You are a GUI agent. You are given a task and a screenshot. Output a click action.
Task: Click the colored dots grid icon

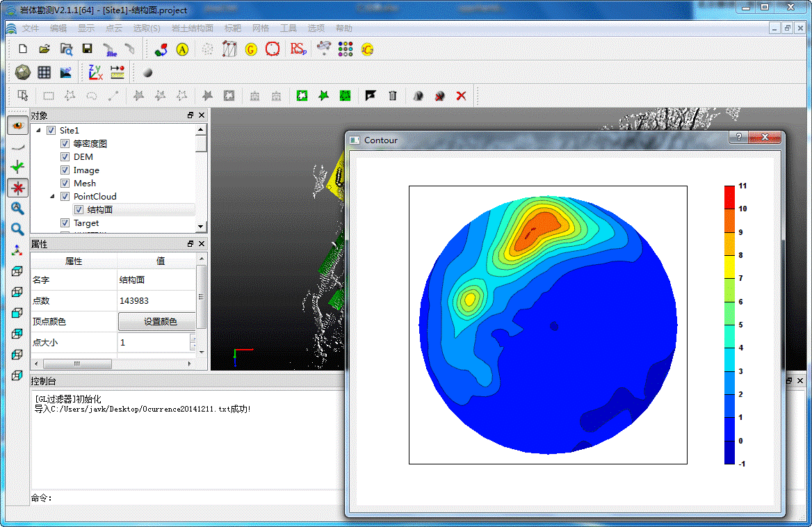[346, 49]
